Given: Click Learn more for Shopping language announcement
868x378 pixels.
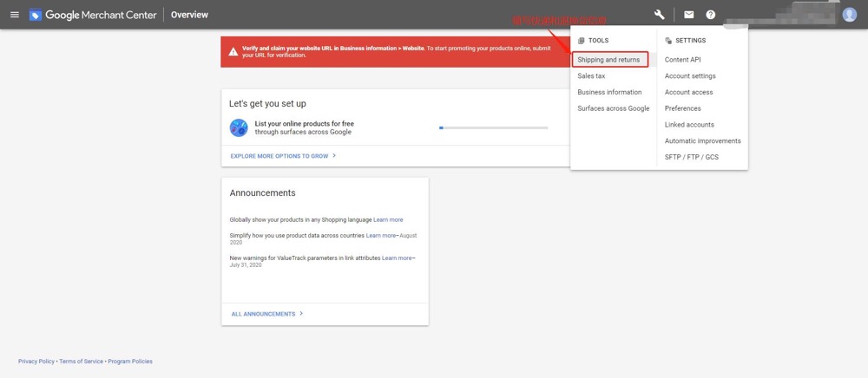Looking at the screenshot, I should pos(388,220).
